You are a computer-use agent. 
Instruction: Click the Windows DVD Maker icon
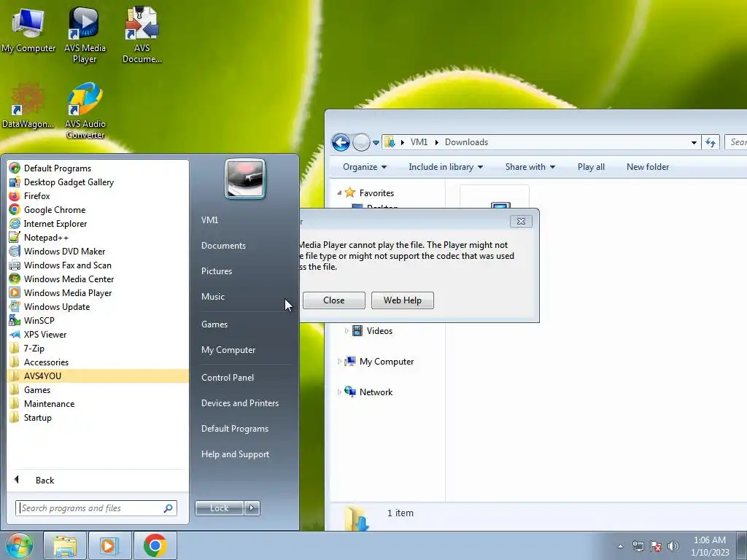[x=15, y=251]
